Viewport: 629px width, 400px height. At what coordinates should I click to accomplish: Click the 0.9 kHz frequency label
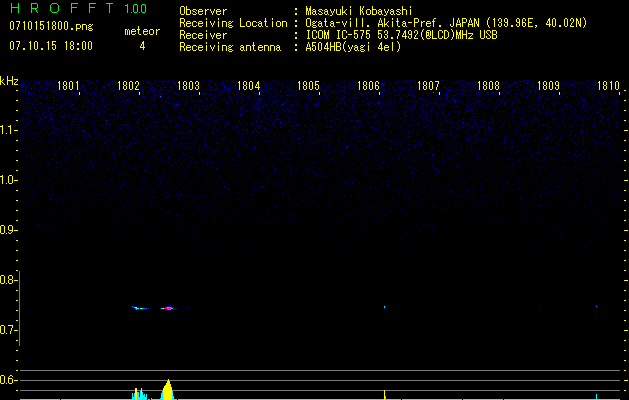pyautogui.click(x=8, y=230)
